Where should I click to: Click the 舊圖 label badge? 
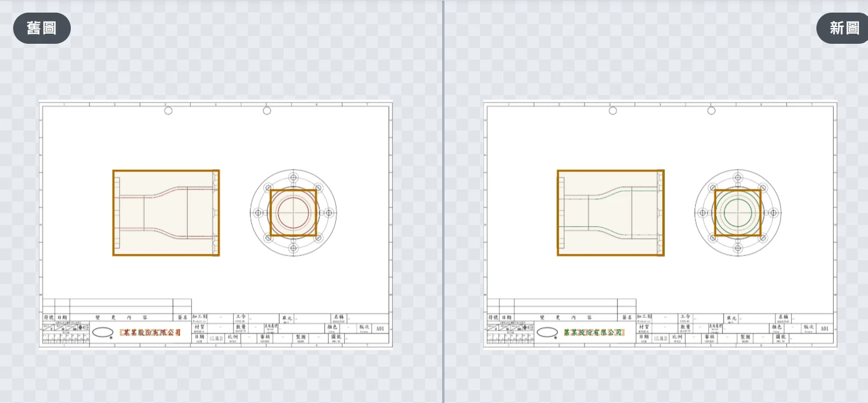42,28
